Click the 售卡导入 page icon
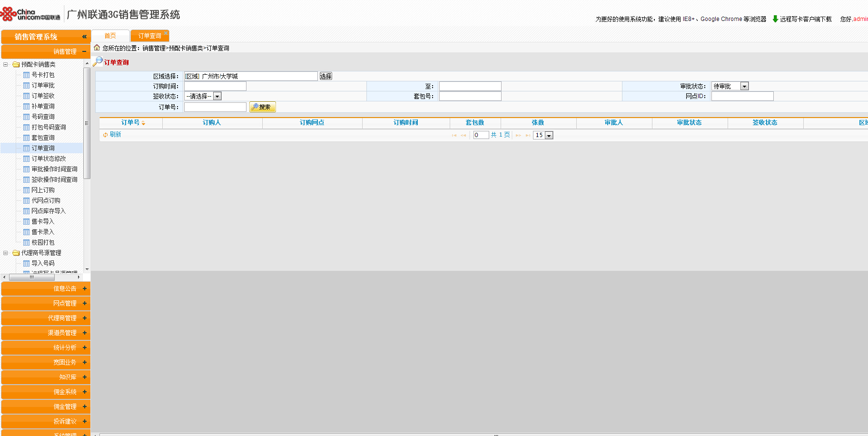Image resolution: width=868 pixels, height=436 pixels. [27, 221]
